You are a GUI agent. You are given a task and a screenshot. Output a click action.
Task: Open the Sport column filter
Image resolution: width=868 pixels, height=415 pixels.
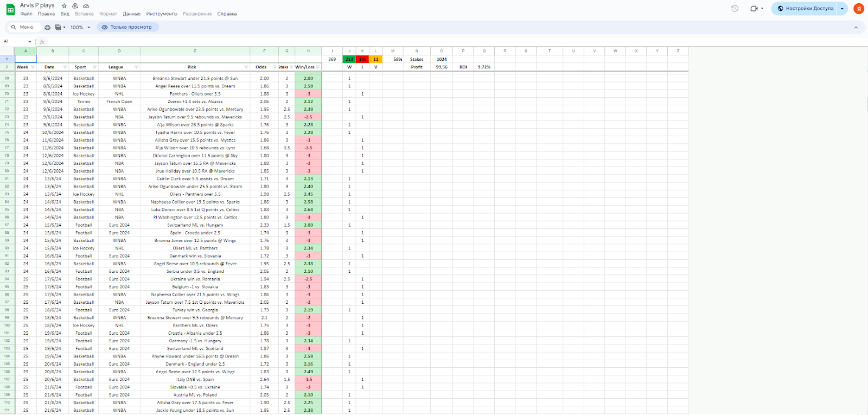click(94, 67)
